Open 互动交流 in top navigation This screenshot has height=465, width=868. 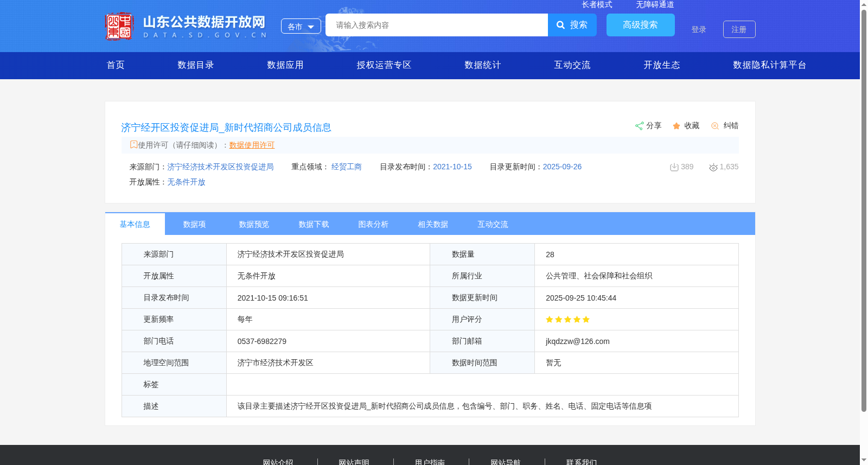tap(572, 65)
